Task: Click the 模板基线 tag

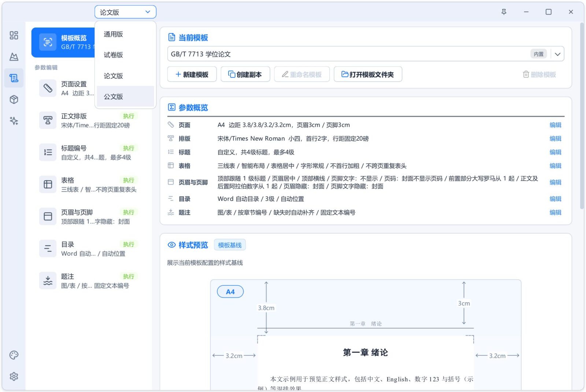Action: [x=230, y=245]
